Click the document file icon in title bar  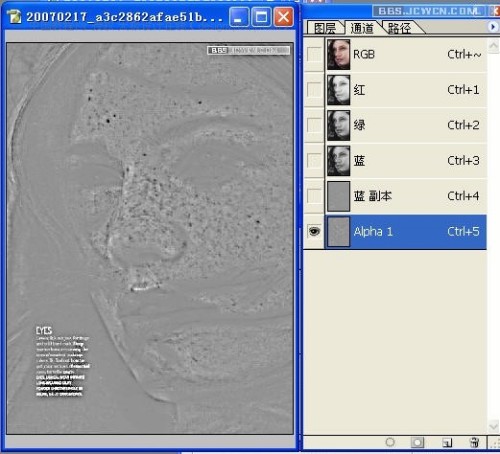tap(15, 17)
